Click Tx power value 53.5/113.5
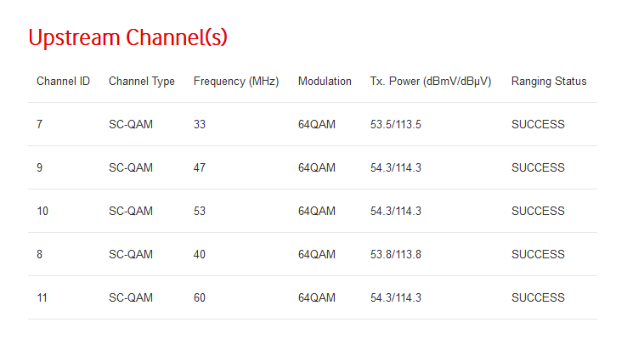This screenshot has height=362, width=644. click(396, 124)
